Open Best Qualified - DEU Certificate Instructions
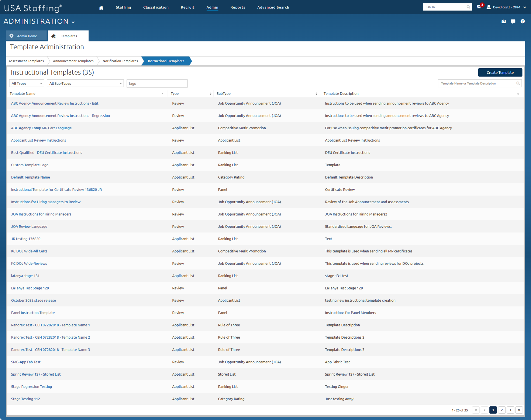 tap(46, 153)
